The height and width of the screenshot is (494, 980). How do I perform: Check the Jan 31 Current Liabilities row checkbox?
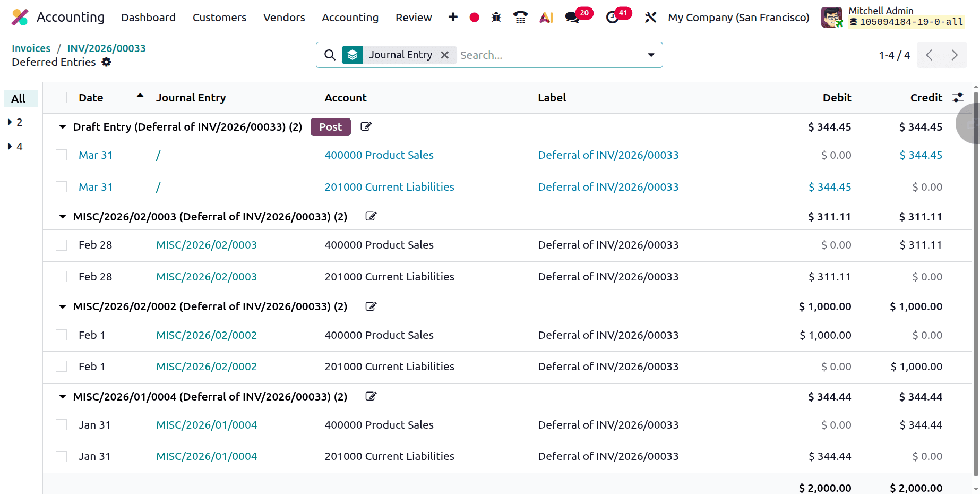coord(61,456)
